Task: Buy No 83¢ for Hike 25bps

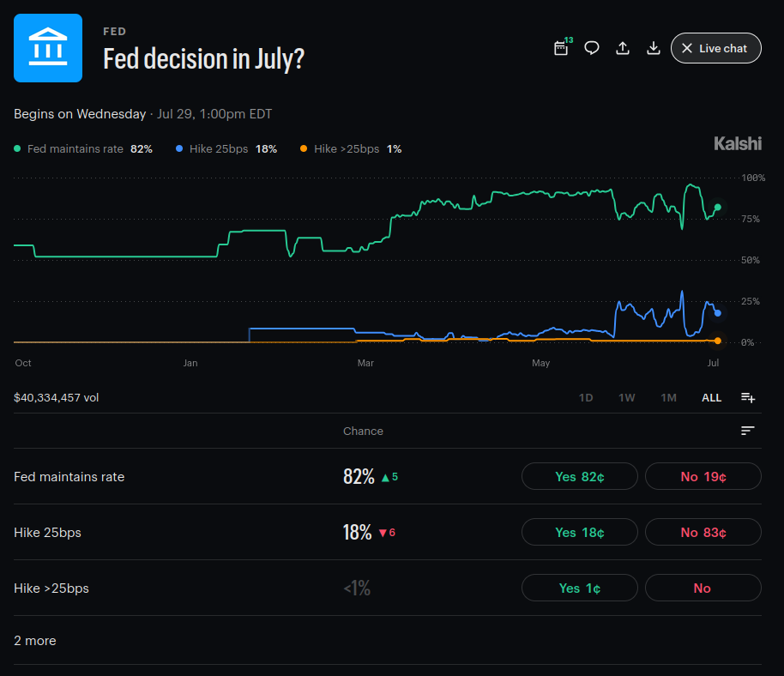Action: click(703, 532)
